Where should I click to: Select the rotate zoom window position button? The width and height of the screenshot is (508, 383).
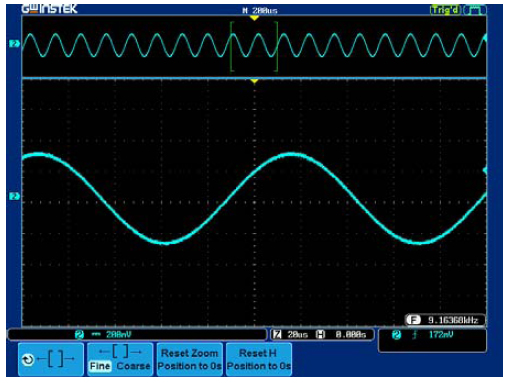tap(51, 359)
